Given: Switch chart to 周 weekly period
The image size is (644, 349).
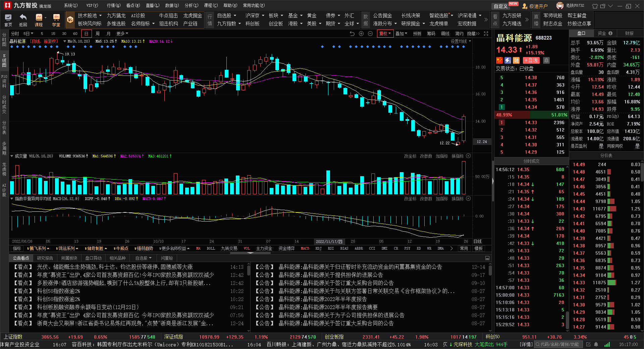Looking at the screenshot, I should (98, 34).
